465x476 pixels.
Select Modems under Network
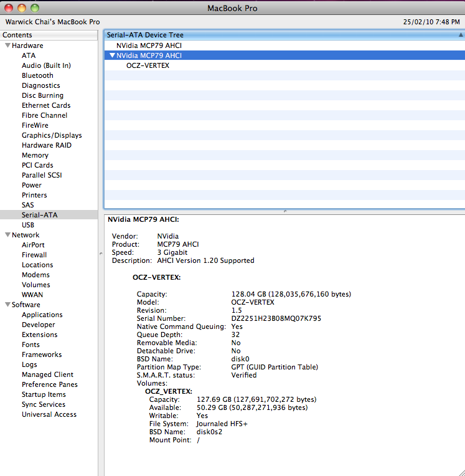[35, 275]
